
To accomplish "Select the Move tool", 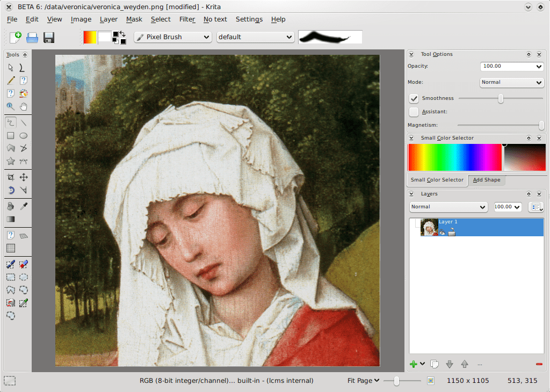I will tap(23, 176).
